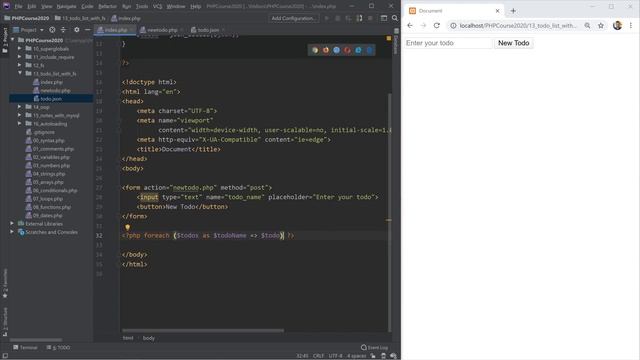Viewport: 640px width, 360px height.
Task: Click the tool windows quick-access icon bottom-left
Action: click(5, 356)
